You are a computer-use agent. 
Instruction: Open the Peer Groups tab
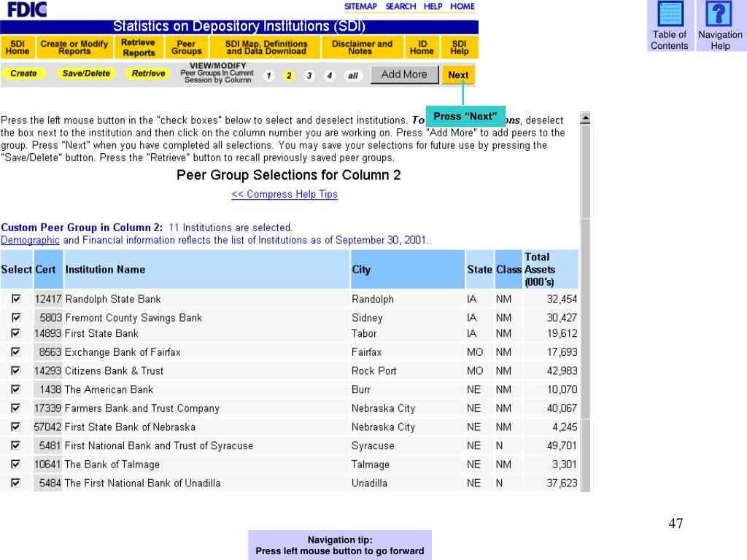(x=186, y=47)
